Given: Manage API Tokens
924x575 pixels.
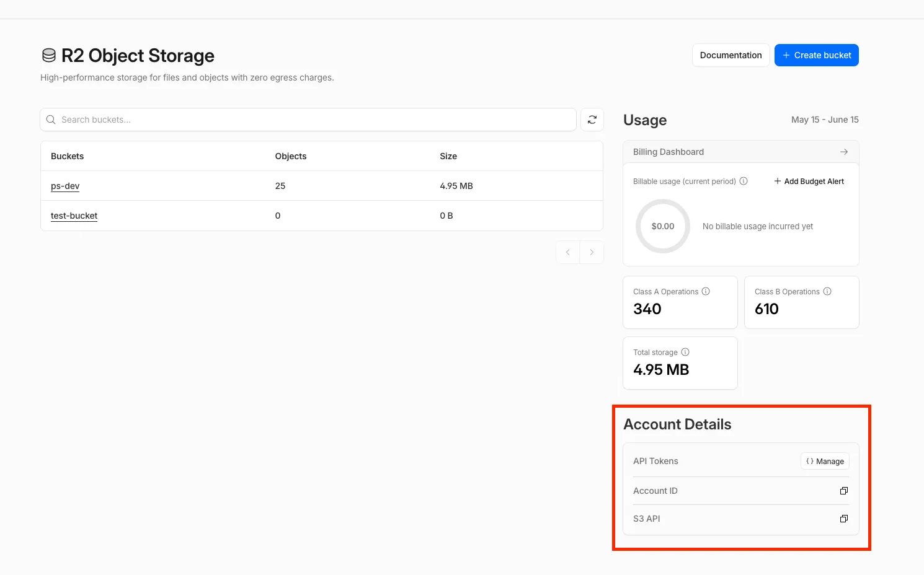Looking at the screenshot, I should pyautogui.click(x=825, y=461).
